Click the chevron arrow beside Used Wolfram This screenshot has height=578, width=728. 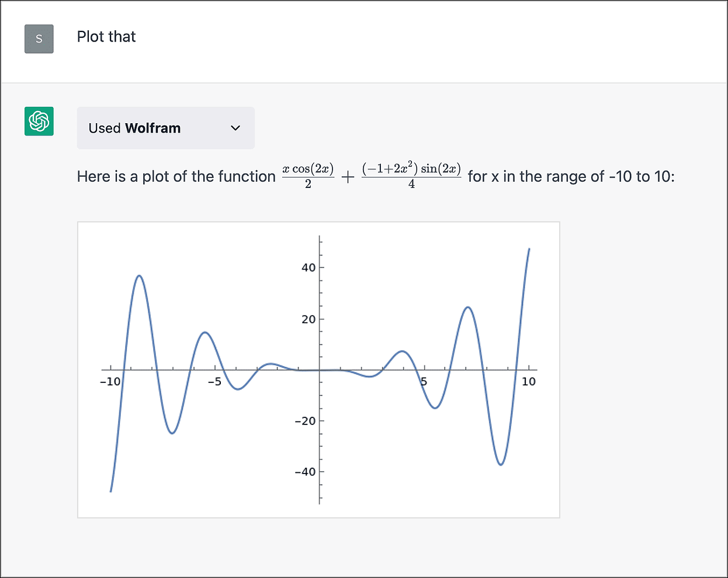click(235, 128)
